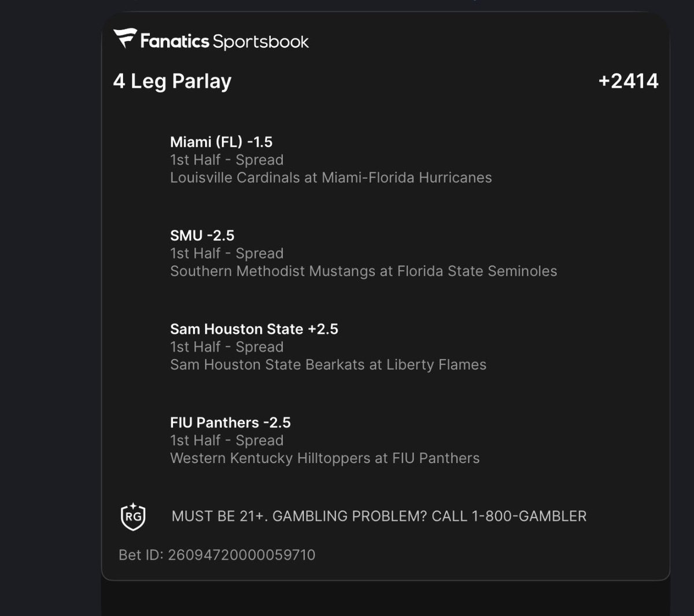Open Sam Houston State Bearkats at Liberty matchup
The height and width of the screenshot is (616, 694).
pyautogui.click(x=328, y=365)
